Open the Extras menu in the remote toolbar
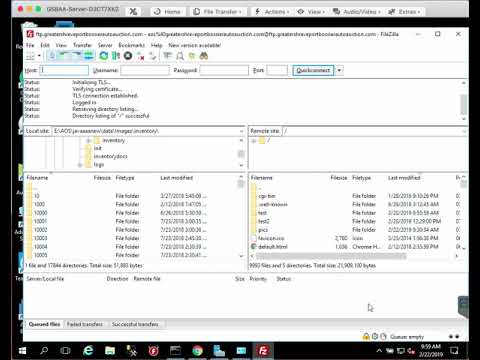This screenshot has height=360, width=480. [x=404, y=12]
